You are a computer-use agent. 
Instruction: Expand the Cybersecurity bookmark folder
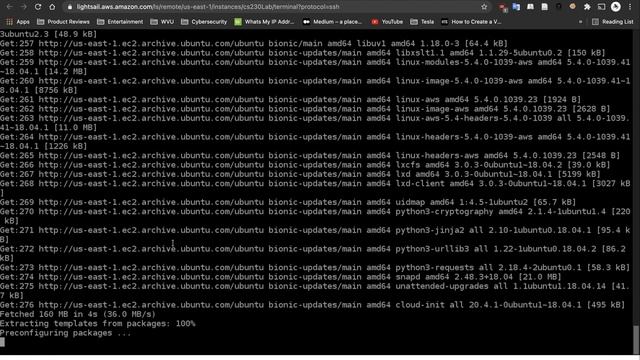pos(204,22)
